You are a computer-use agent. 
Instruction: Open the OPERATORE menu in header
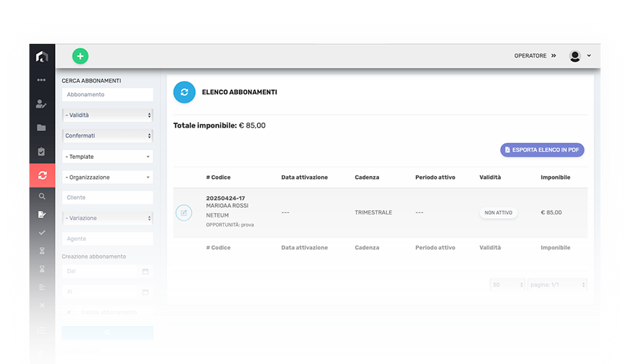tap(535, 56)
